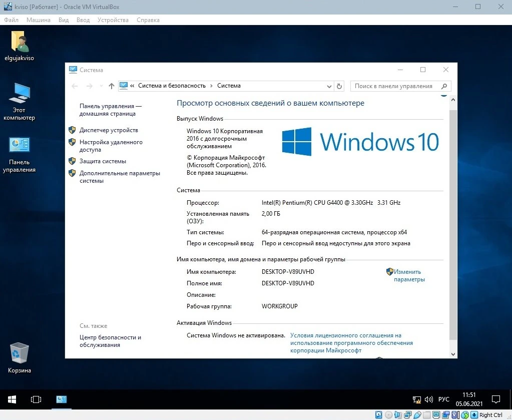Image resolution: width=512 pixels, height=420 pixels.
Task: Open recent locations dropdown arrow
Action: tap(101, 86)
